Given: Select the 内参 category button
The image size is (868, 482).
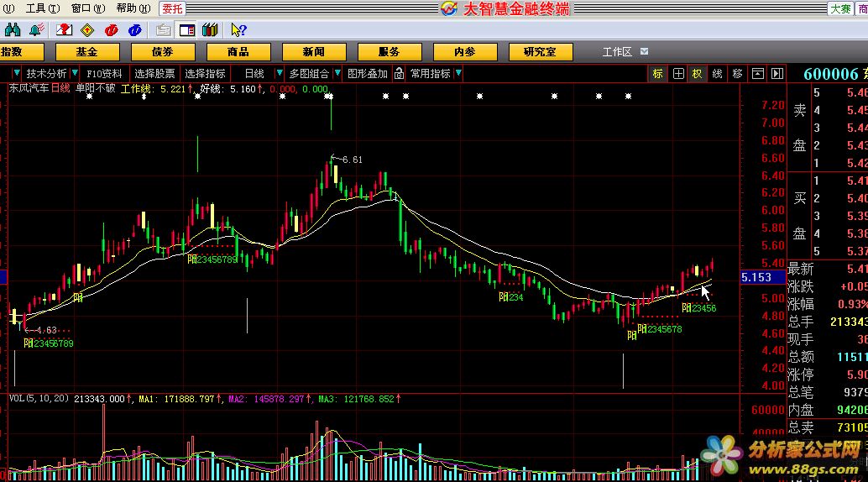Looking at the screenshot, I should pyautogui.click(x=465, y=52).
